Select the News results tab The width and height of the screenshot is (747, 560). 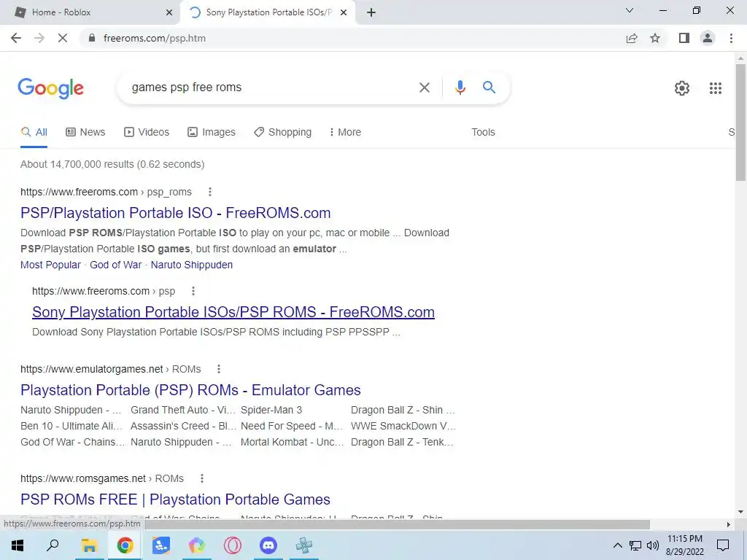click(x=85, y=133)
